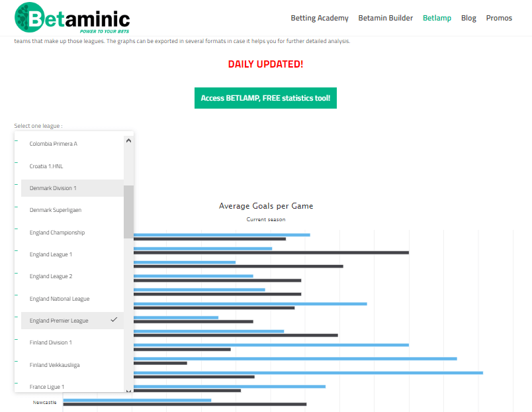Choose Finland Division 1 option
The image size is (532, 412).
click(72, 342)
